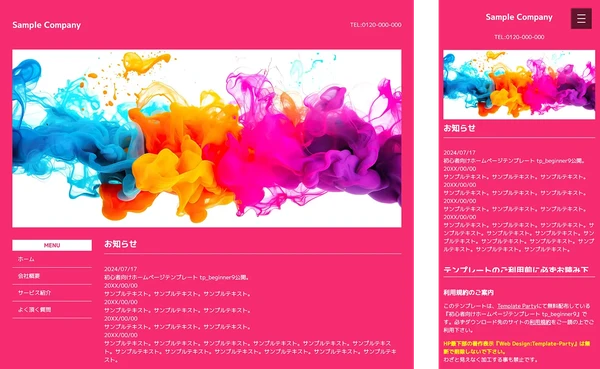Click the お知らせ heading in mobile view

[460, 128]
